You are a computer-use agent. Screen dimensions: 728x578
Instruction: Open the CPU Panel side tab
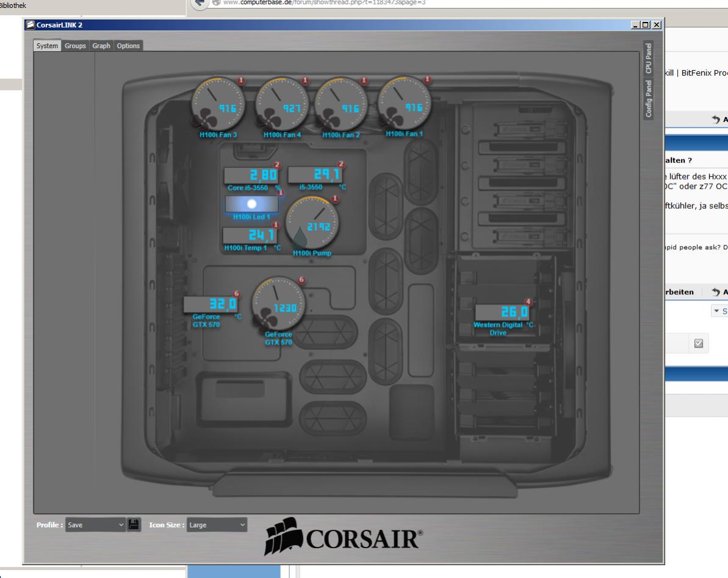click(649, 58)
